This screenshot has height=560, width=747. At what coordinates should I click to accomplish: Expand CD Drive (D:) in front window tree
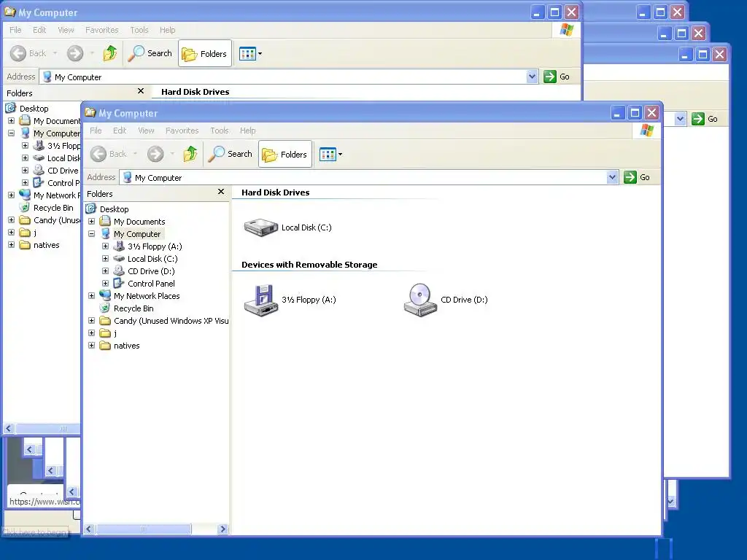pos(105,271)
